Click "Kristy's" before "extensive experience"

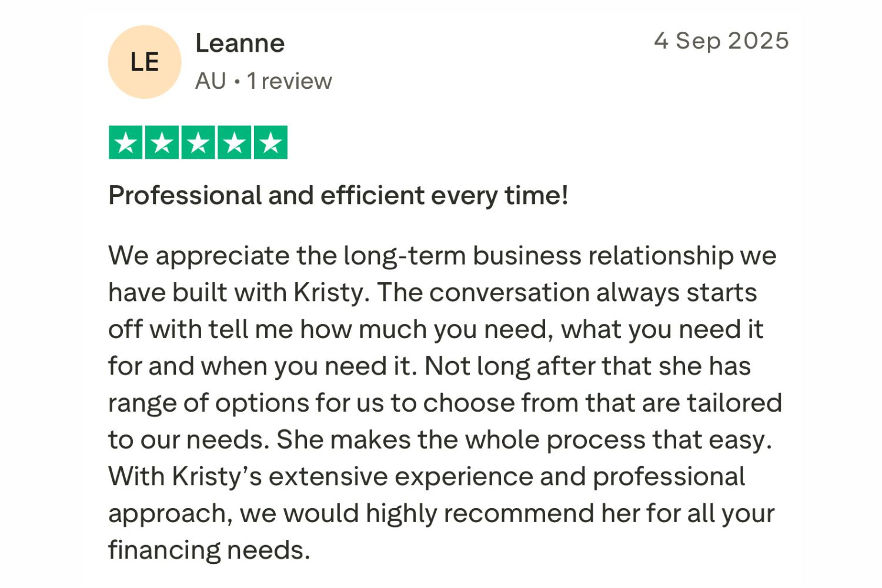216,477
